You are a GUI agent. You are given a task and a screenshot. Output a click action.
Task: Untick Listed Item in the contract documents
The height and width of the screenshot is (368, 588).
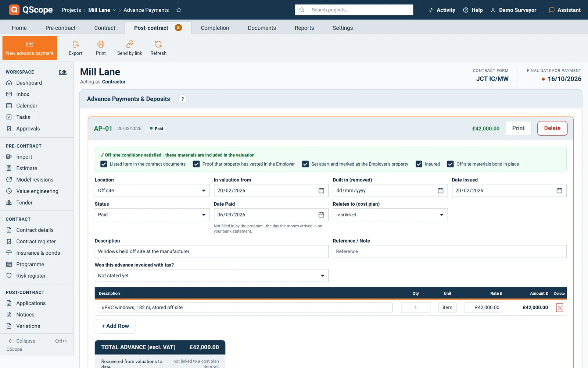104,164
